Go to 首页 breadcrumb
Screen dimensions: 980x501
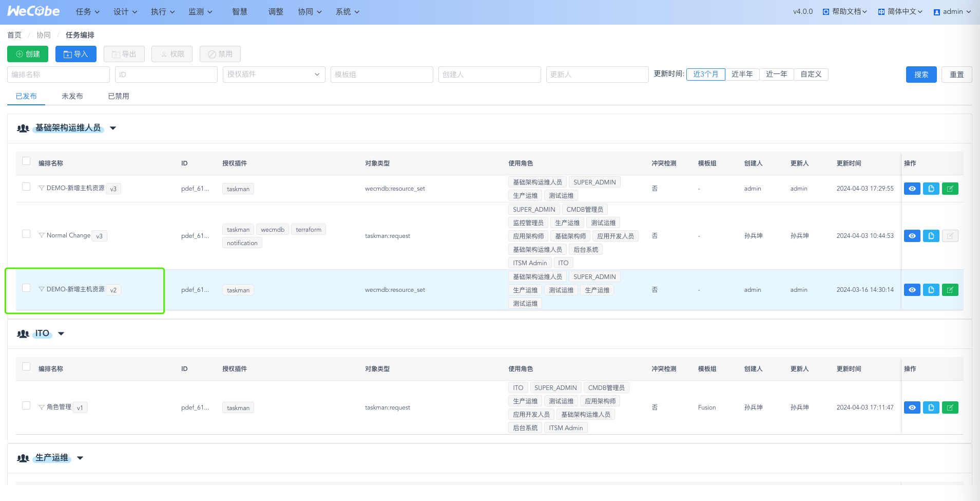point(14,35)
